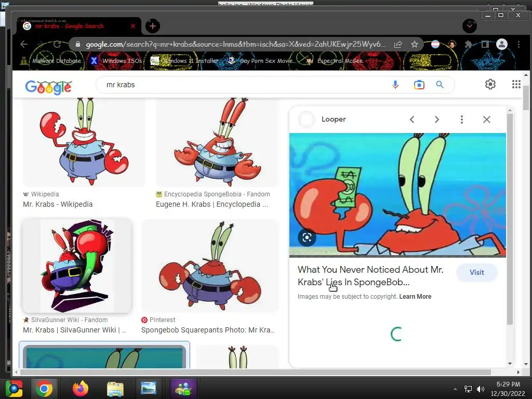Click the page scroll down arrow
Viewport: 532px width, 399px height.
[526, 364]
